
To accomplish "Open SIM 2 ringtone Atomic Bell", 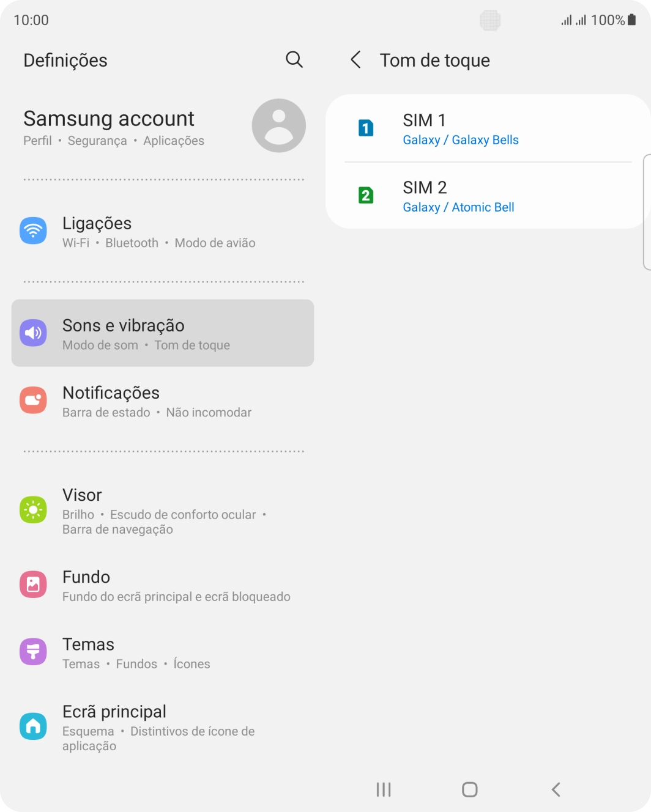I will 488,196.
